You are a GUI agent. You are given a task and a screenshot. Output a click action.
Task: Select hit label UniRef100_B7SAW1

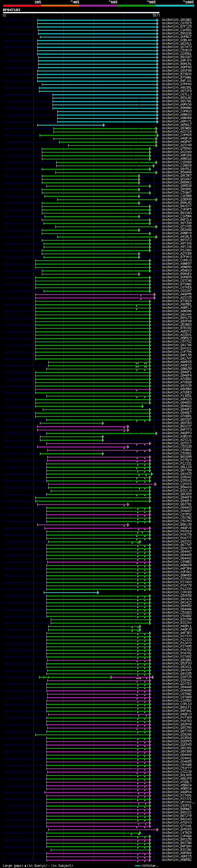tap(177, 78)
